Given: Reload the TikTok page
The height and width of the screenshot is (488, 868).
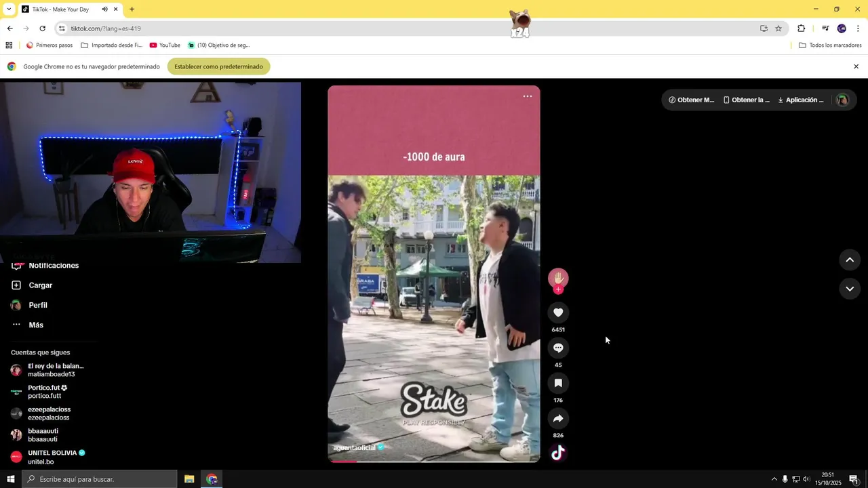Looking at the screenshot, I should [x=42, y=28].
